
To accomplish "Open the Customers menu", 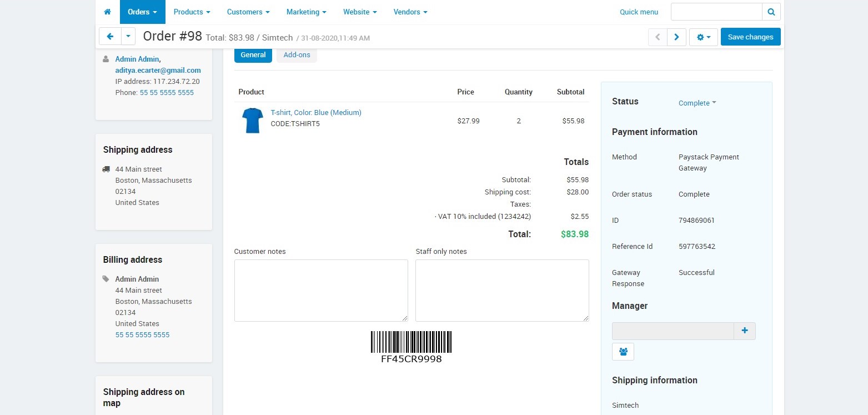I will point(248,12).
